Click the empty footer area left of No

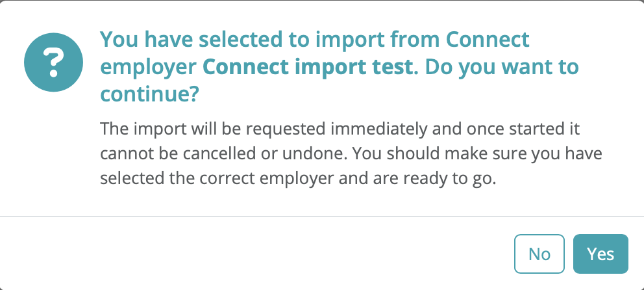(260, 254)
